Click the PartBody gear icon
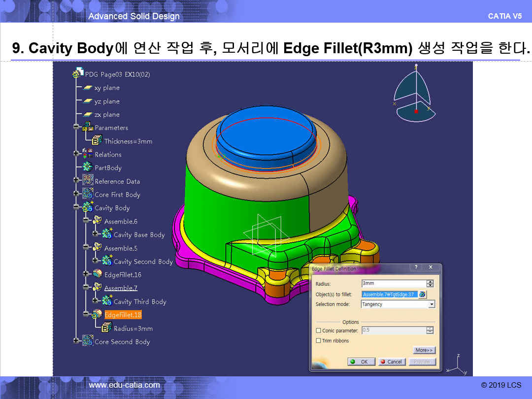This screenshot has width=532, height=399. 88,167
